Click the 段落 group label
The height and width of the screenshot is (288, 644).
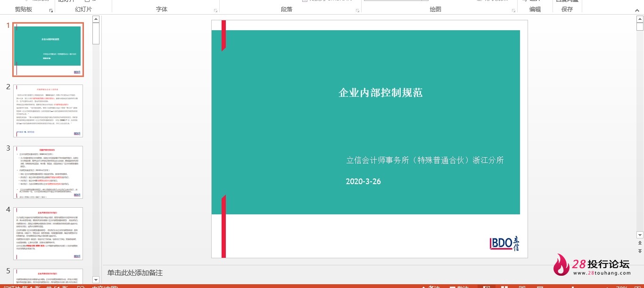(x=287, y=9)
